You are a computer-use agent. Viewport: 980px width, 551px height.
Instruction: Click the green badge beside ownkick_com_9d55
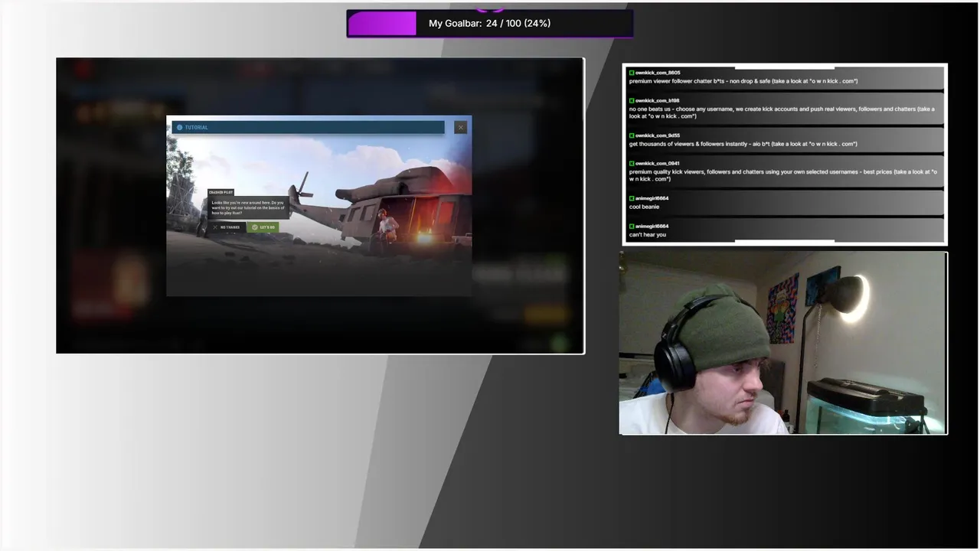tap(632, 135)
